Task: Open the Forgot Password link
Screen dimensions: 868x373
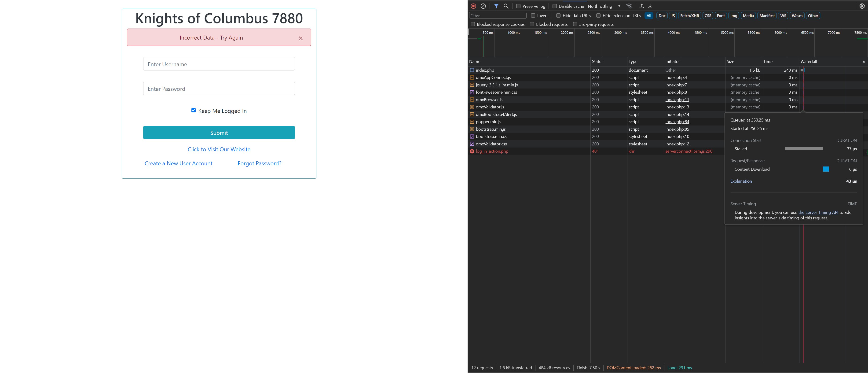Action: [x=259, y=163]
